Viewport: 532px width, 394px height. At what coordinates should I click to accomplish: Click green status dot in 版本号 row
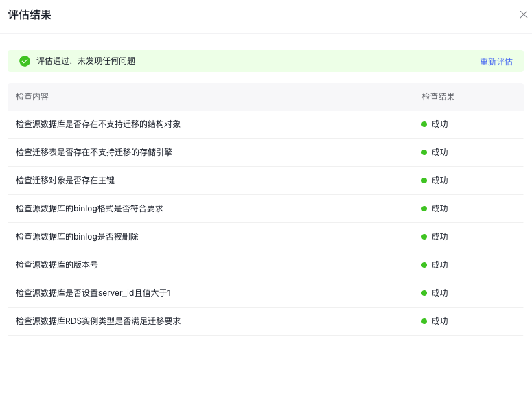(x=424, y=265)
